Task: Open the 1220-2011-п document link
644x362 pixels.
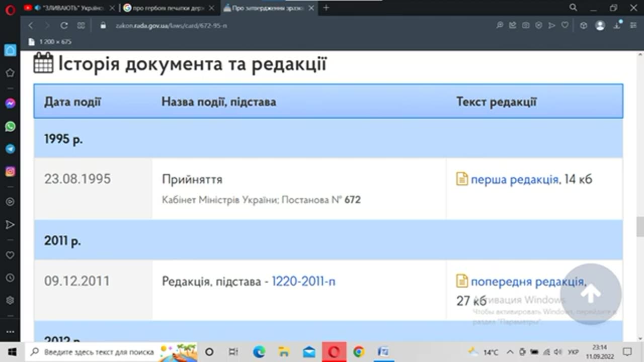Action: tap(303, 281)
